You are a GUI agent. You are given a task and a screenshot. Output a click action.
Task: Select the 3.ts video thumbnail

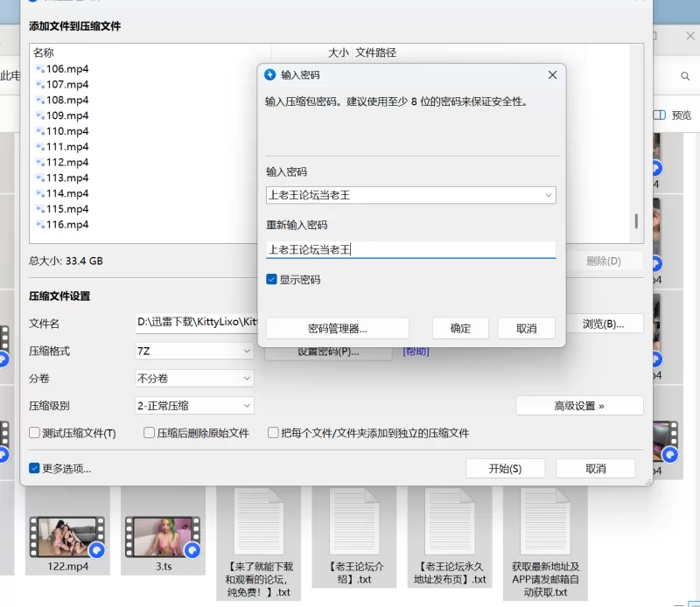[164, 536]
